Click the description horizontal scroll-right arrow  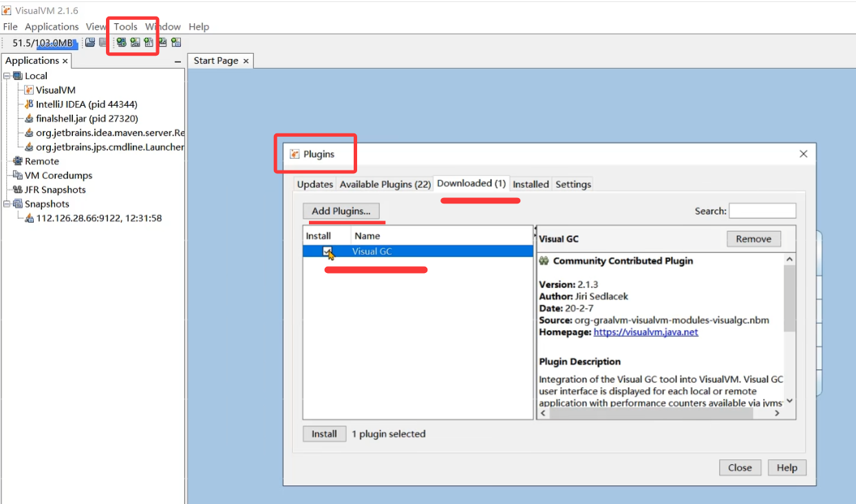(778, 413)
